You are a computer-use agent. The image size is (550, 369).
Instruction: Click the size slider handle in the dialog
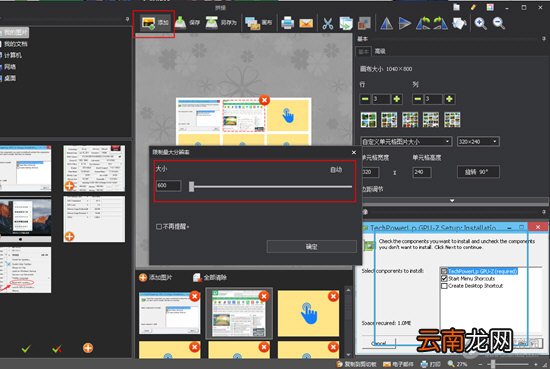point(192,187)
